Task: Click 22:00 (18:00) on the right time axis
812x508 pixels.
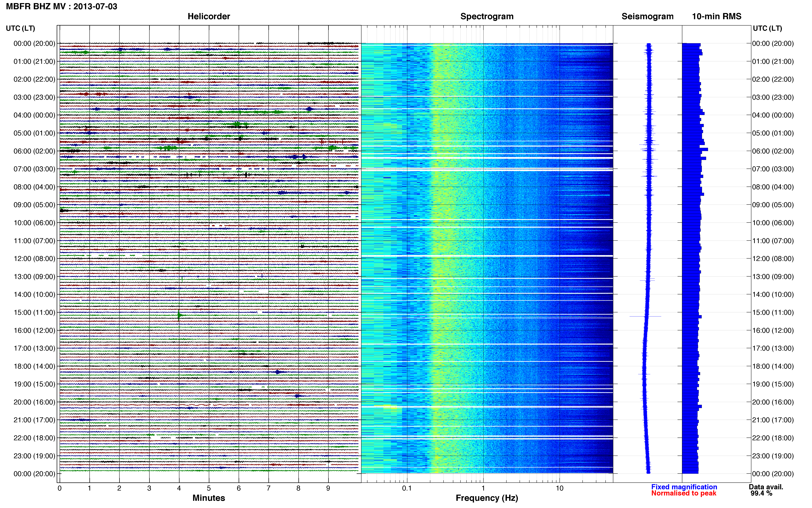Action: tap(773, 438)
